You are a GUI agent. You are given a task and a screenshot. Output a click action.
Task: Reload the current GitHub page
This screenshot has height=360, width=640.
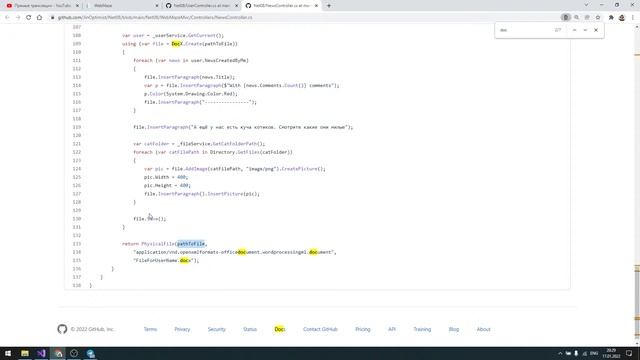tap(29, 18)
